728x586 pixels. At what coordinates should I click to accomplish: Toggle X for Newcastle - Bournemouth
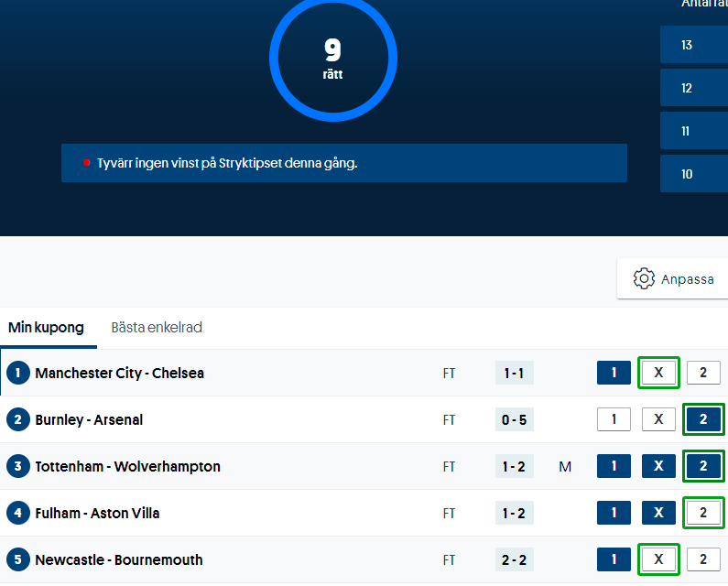coord(658,559)
